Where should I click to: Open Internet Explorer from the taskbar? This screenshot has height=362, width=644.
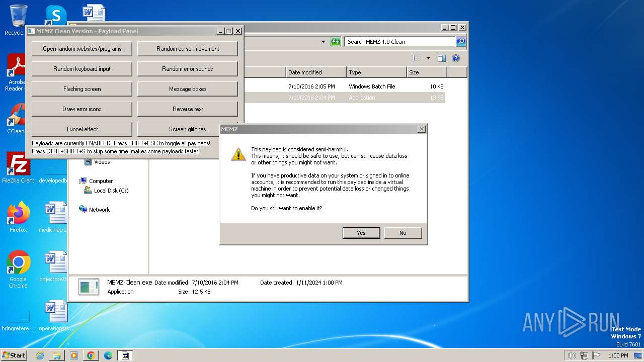coord(40,355)
